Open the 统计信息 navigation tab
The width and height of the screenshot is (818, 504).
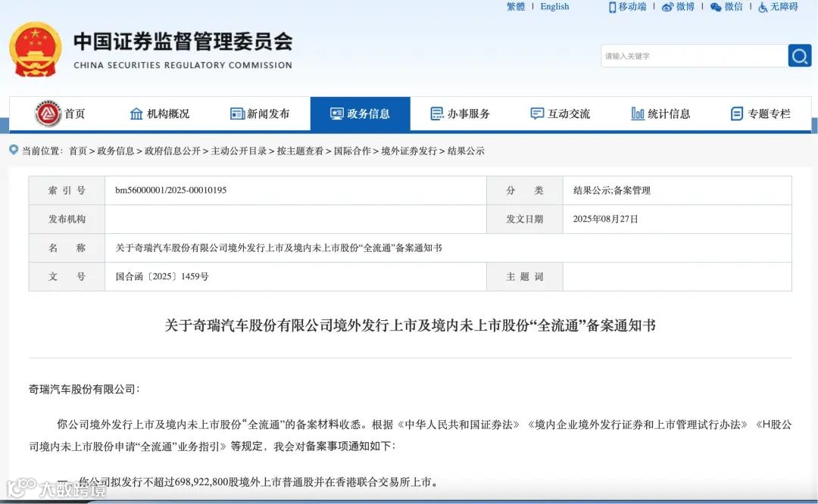coord(660,114)
